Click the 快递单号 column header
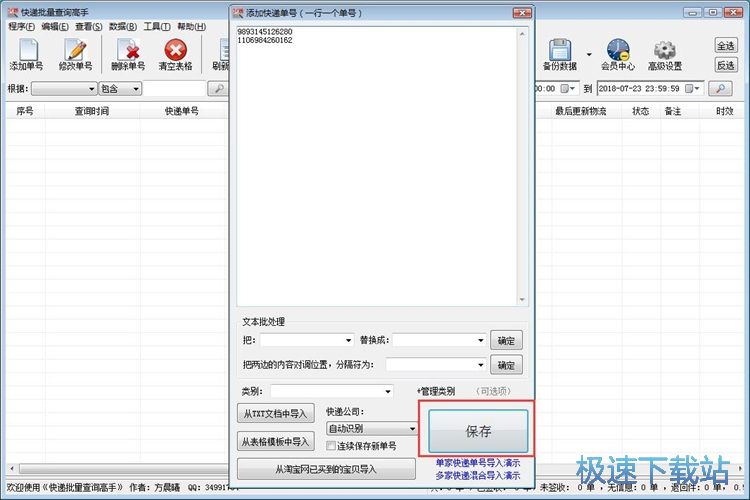Viewport: 750px width, 500px height. 182,111
